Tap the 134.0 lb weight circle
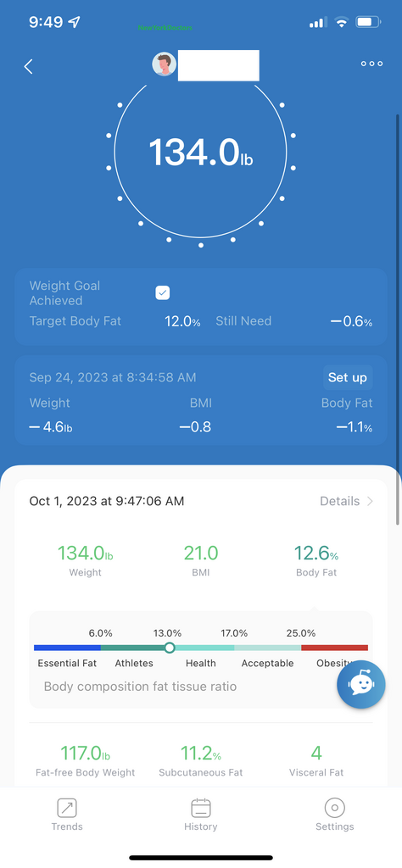 (200, 152)
